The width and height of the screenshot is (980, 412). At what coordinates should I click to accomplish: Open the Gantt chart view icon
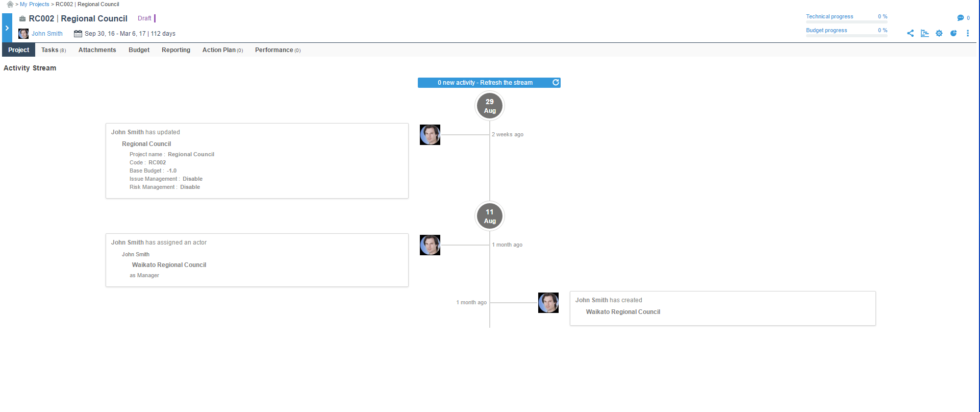[924, 33]
